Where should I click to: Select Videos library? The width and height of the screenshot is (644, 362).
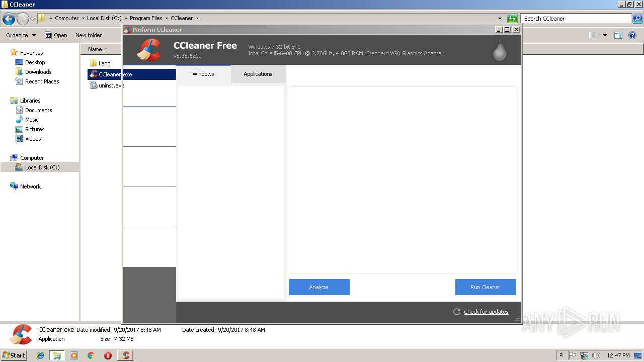pyautogui.click(x=33, y=139)
